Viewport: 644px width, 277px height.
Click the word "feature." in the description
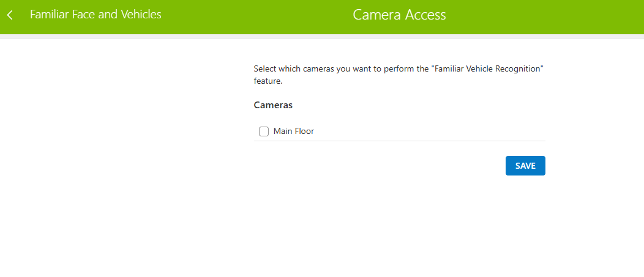268,81
